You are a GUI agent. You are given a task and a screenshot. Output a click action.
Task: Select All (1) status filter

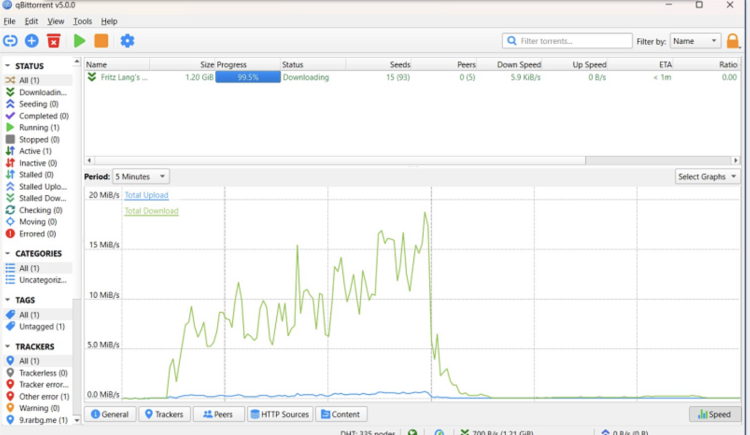[x=38, y=80]
